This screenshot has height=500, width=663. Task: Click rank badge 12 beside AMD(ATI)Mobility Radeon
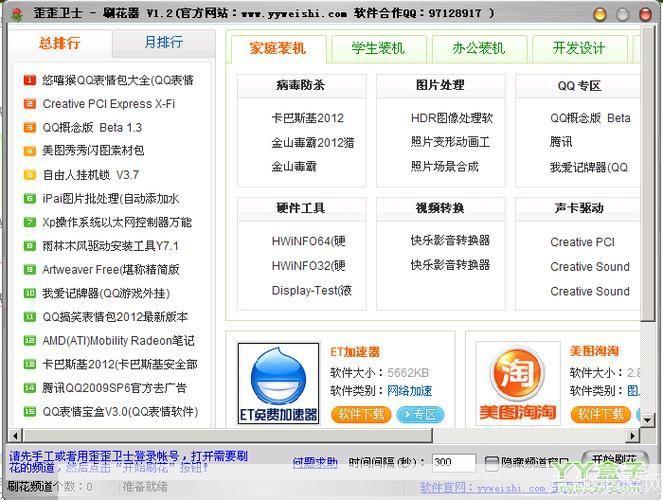[30, 340]
